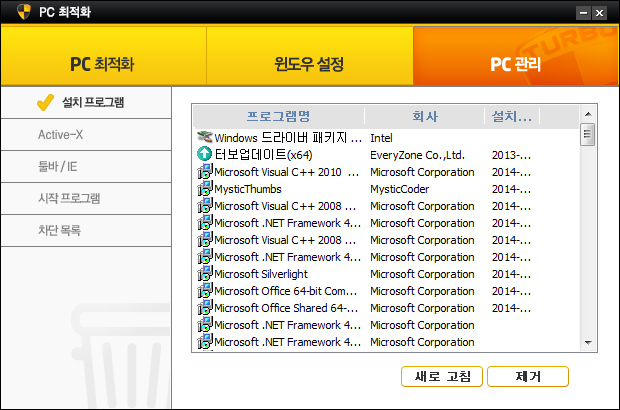The image size is (620, 410).
Task: Select Microsoft Visual C++ 2010 program name
Action: 287,172
